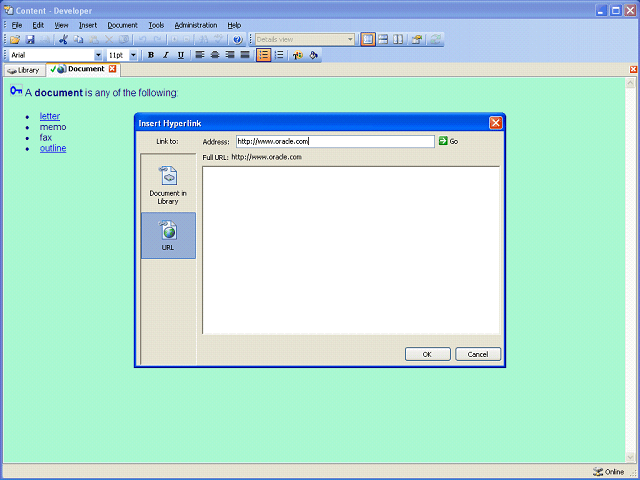
Task: Switch to the horizontal split layout icon
Action: coord(383,40)
